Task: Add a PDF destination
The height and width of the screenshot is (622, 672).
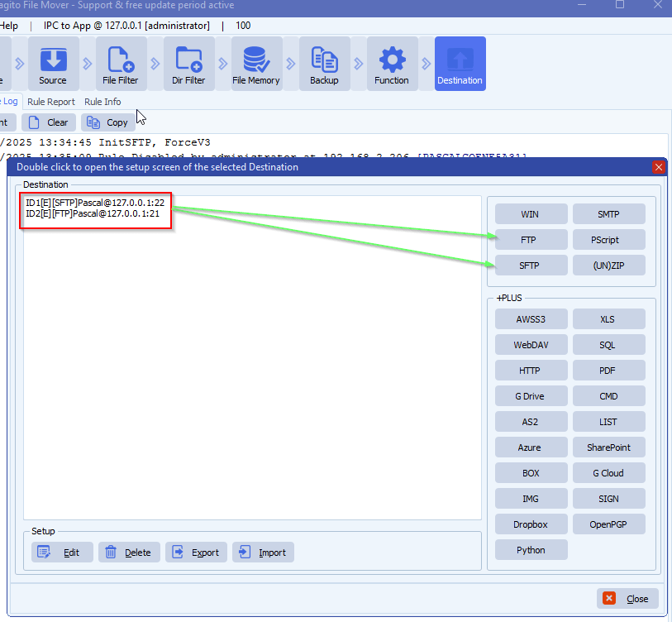Action: [x=608, y=371]
